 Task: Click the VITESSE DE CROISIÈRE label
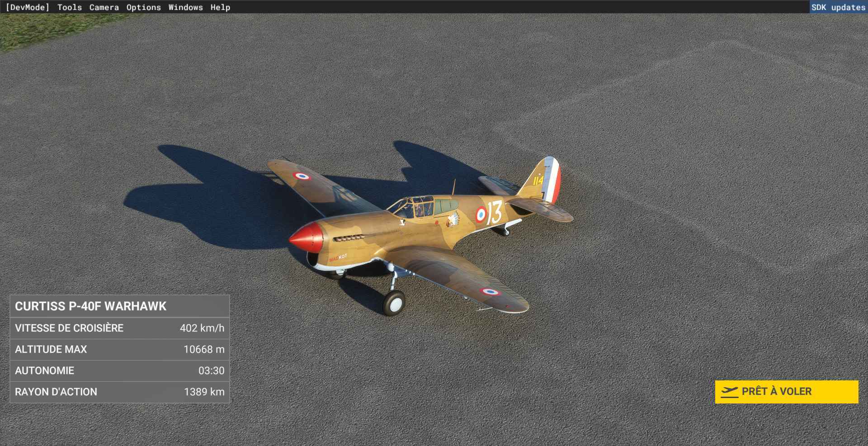pyautogui.click(x=69, y=328)
